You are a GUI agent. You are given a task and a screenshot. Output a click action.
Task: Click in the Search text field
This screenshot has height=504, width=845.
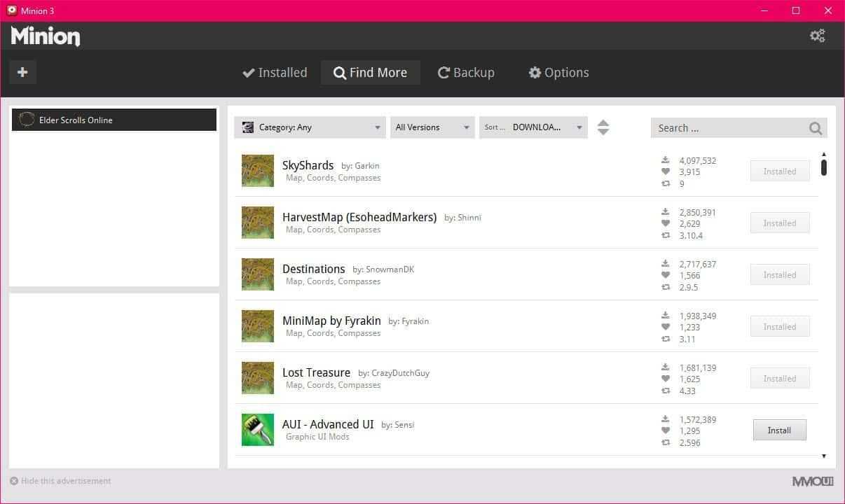coord(729,128)
